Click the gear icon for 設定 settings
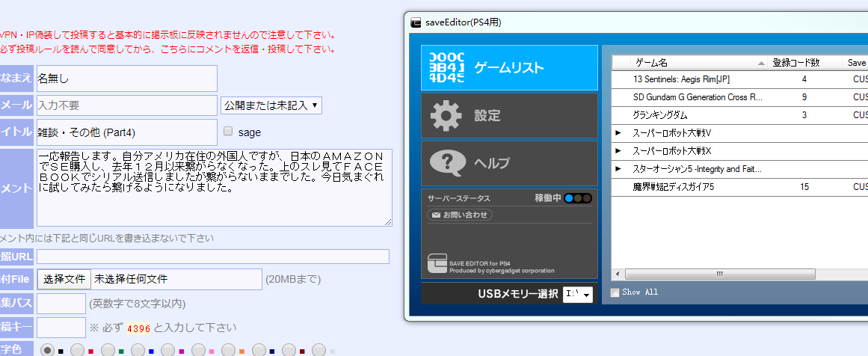The height and width of the screenshot is (356, 868). click(x=446, y=116)
